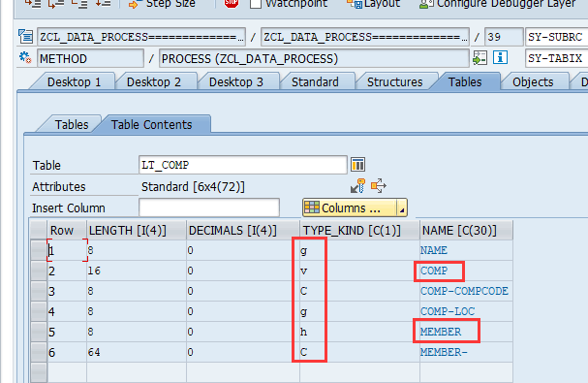Click the SY-SUBRC field

click(556, 37)
